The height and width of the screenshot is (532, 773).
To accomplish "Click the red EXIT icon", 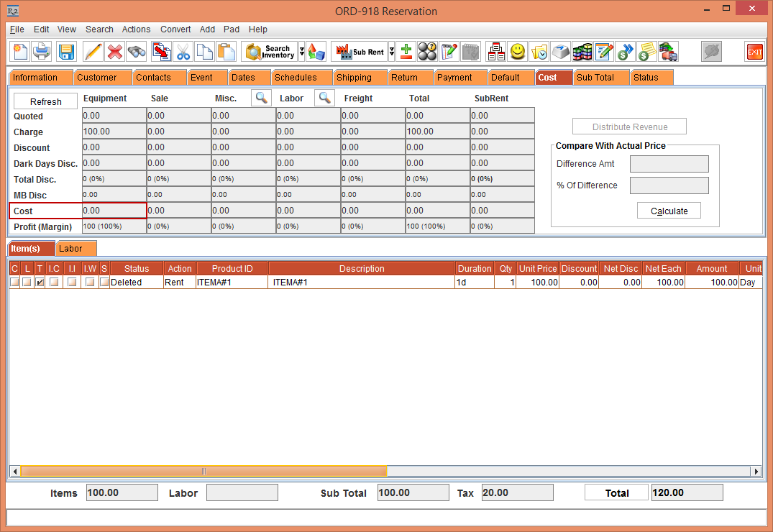I will [754, 52].
